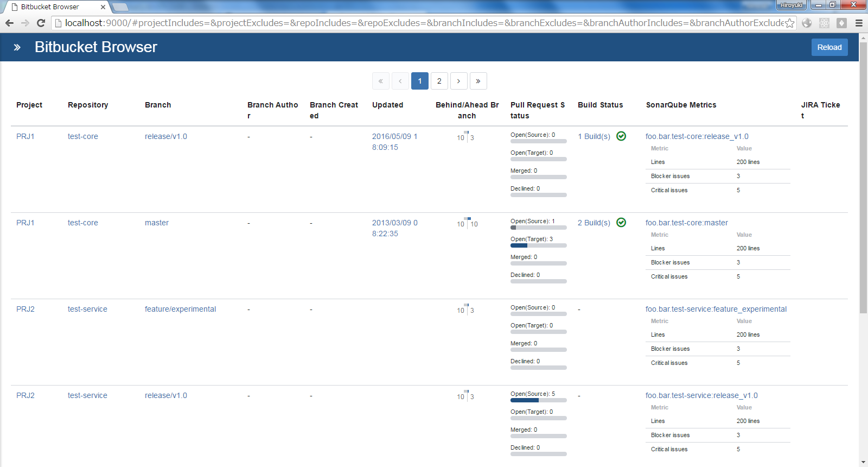Open PRJ1 link in master row
868x467 pixels.
click(x=25, y=223)
